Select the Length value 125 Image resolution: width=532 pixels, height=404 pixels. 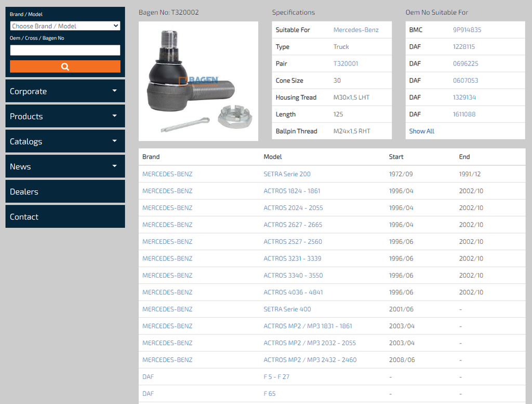338,114
